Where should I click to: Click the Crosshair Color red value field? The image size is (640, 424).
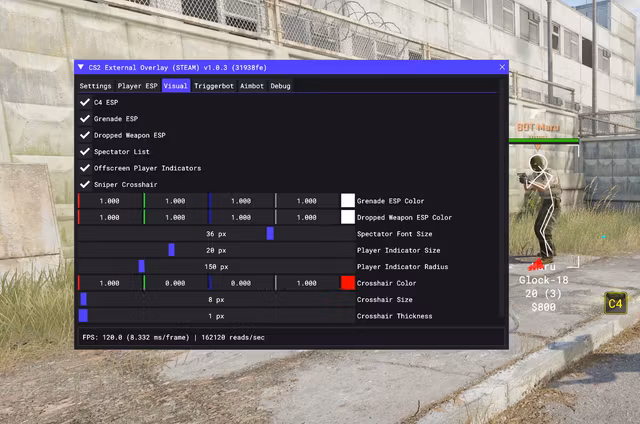point(109,283)
